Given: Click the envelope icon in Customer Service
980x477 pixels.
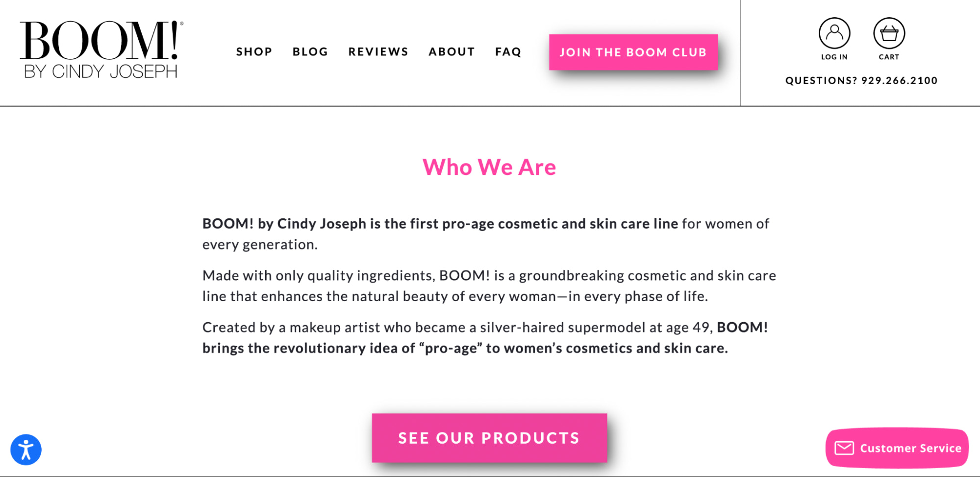Looking at the screenshot, I should click(844, 448).
